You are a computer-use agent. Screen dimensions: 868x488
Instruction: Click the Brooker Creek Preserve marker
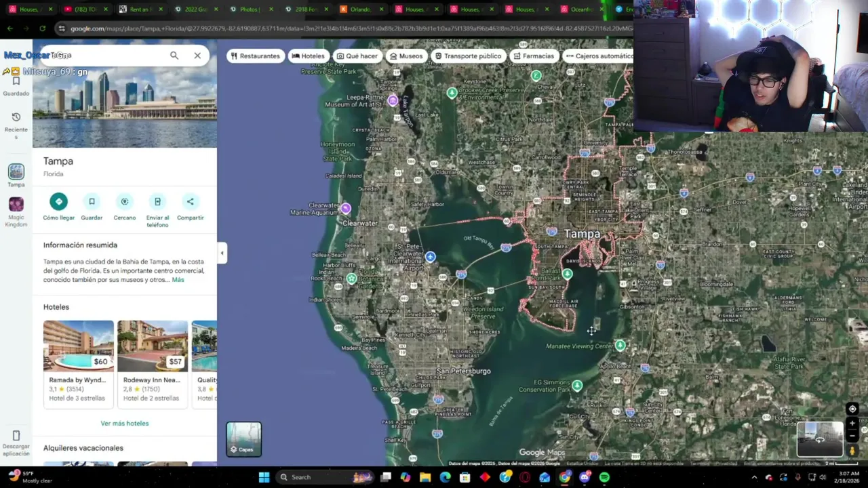point(452,93)
